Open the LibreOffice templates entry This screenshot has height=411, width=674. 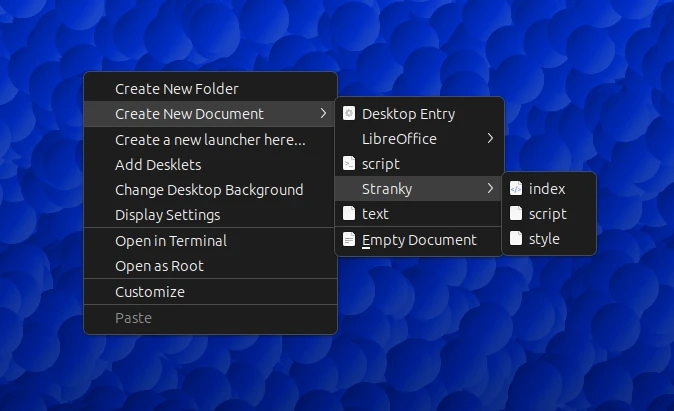(419, 138)
